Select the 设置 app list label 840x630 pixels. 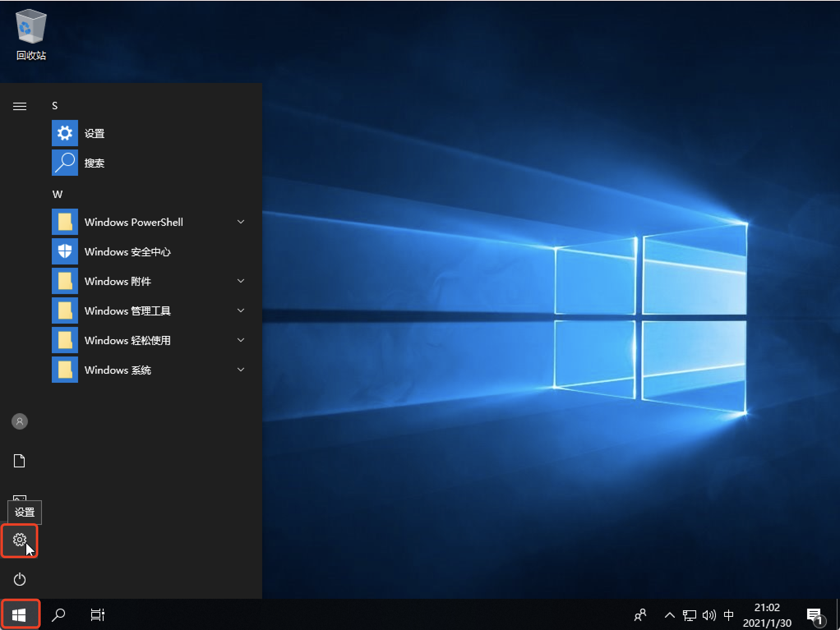(95, 133)
